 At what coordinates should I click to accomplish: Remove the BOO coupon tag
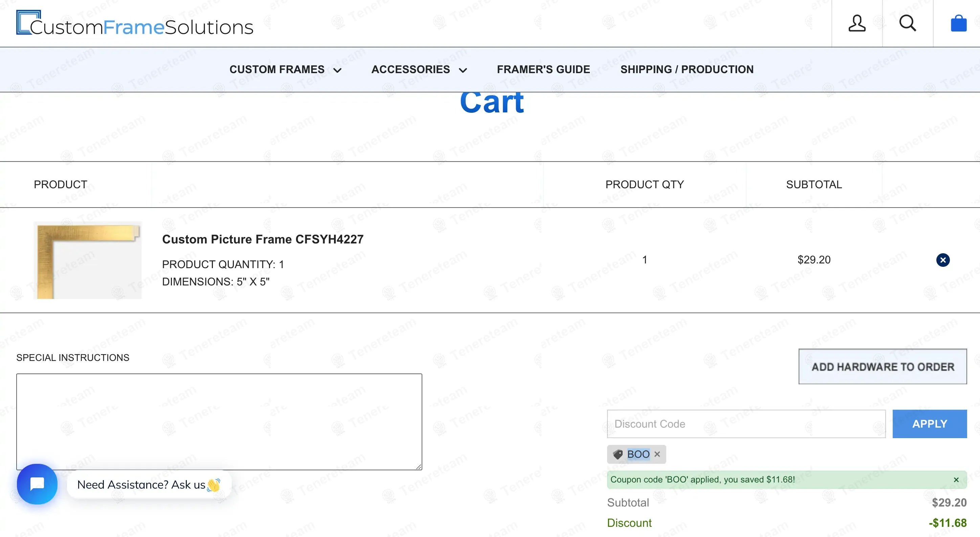[657, 454]
